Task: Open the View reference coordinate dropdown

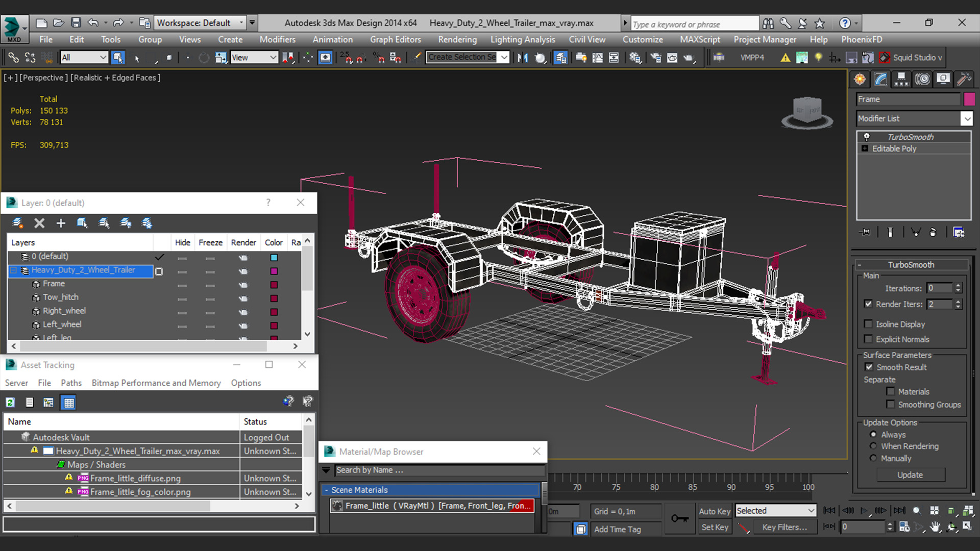Action: tap(254, 58)
